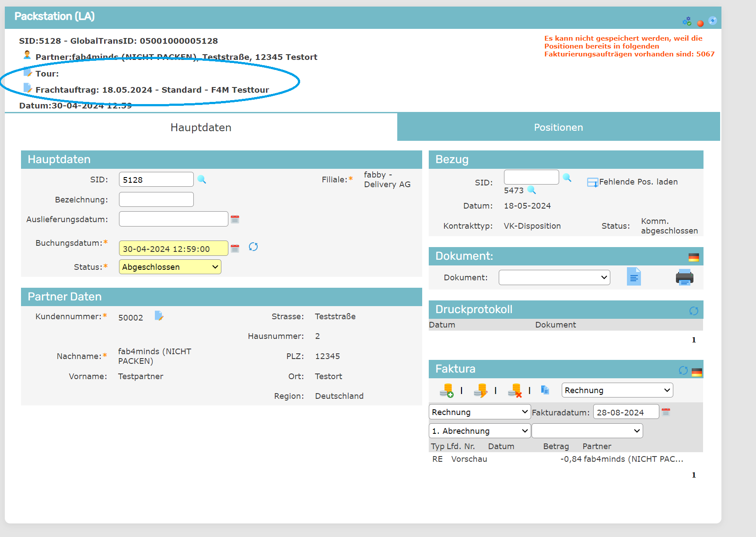The height and width of the screenshot is (537, 756).
Task: Click the gears settings icon in header
Action: (x=687, y=21)
